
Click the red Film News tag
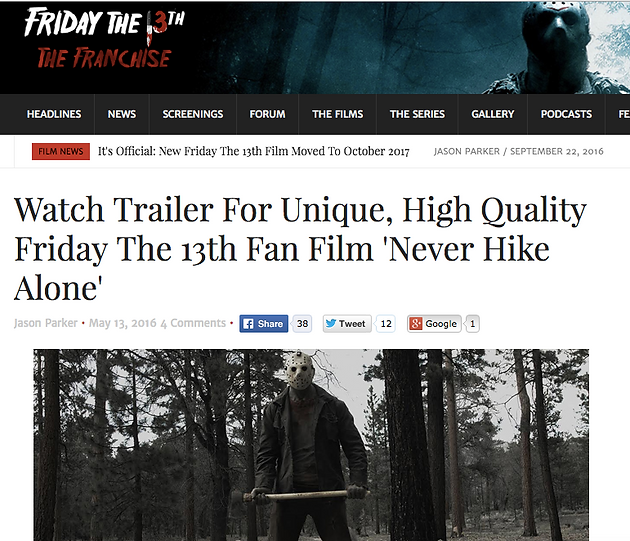click(61, 152)
